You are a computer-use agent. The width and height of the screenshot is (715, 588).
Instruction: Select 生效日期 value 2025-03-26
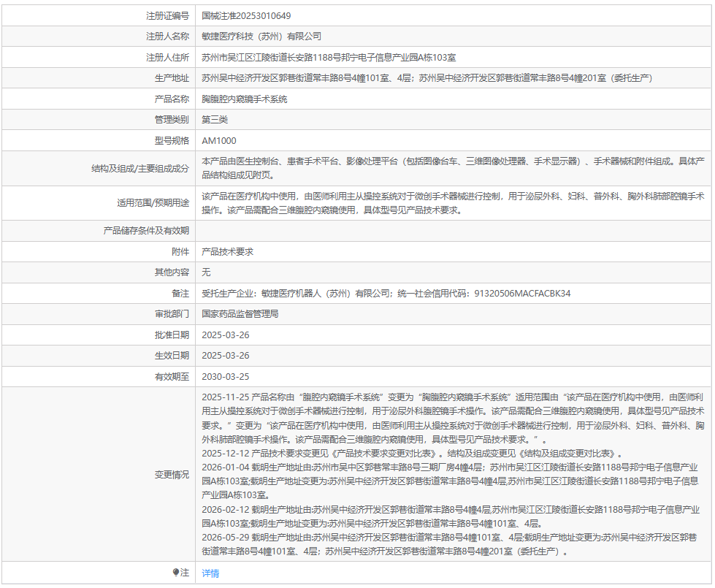[225, 355]
